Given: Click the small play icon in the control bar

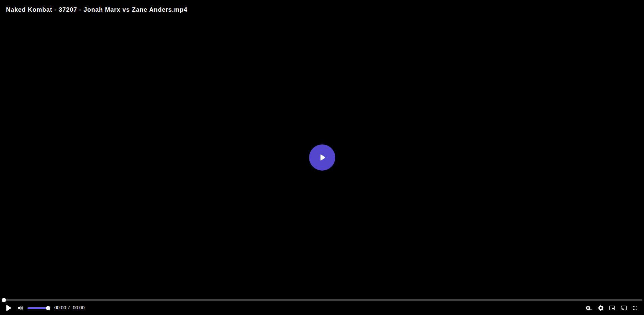Looking at the screenshot, I should pos(9,308).
